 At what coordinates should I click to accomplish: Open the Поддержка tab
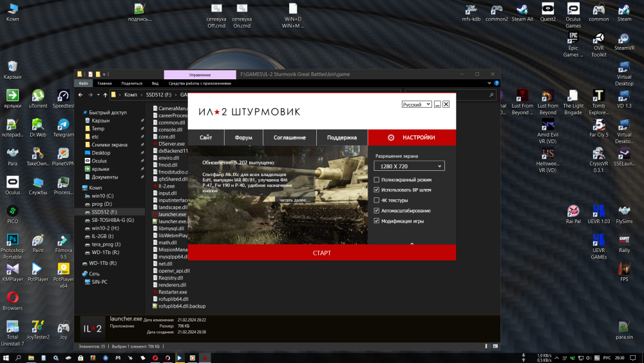click(342, 137)
